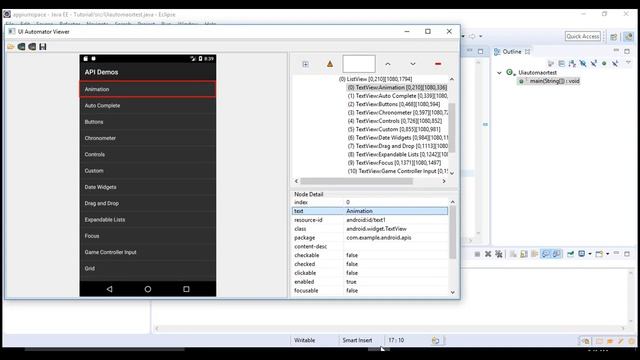Select Drag and Drop entry in device screenshot
This screenshot has width=640, height=360.
[x=148, y=203]
